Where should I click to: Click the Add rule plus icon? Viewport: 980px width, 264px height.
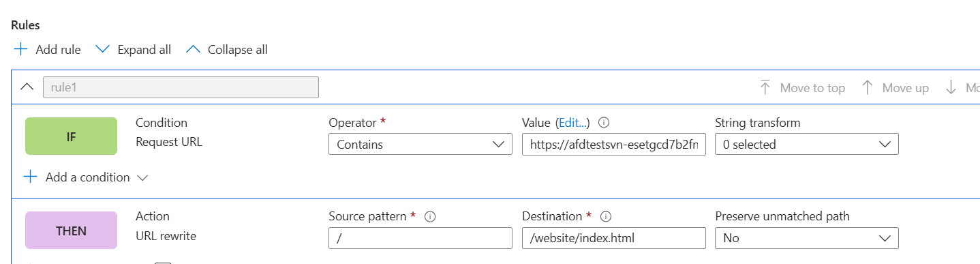[20, 50]
